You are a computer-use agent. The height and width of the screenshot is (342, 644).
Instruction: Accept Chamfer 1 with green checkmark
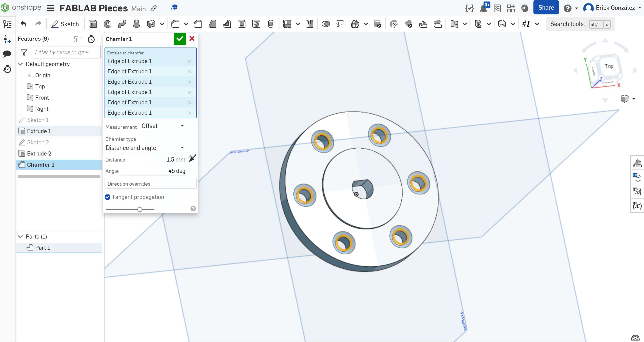(180, 39)
